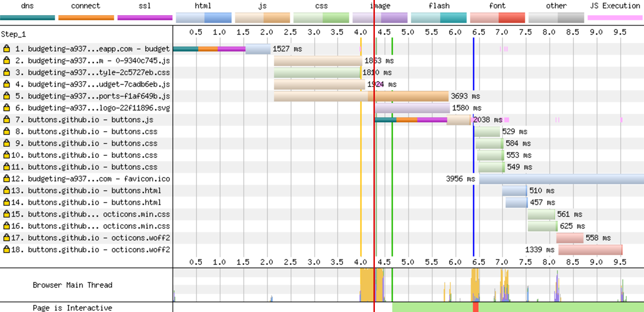Click the green css bar for tyle-2c5727eb.css
Viewport: 644px width, 312px height.
tap(317, 72)
